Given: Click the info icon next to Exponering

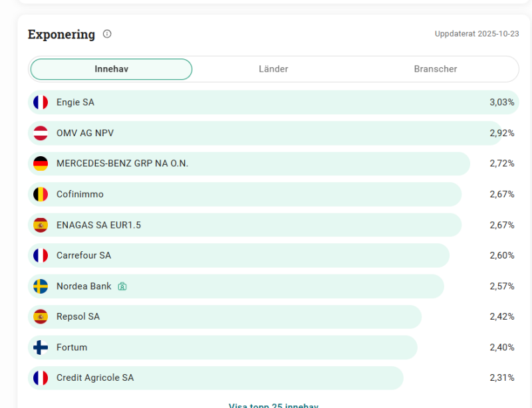Looking at the screenshot, I should [x=107, y=34].
